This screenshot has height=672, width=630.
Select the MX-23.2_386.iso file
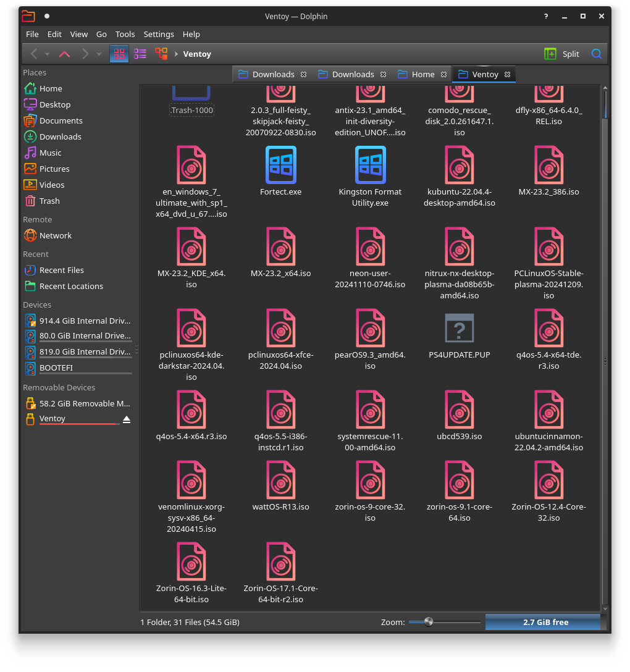tap(548, 172)
